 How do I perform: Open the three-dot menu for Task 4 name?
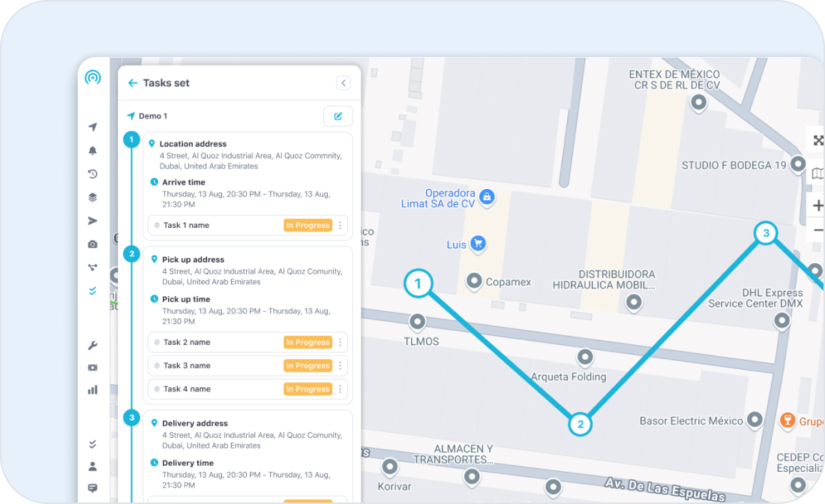340,388
